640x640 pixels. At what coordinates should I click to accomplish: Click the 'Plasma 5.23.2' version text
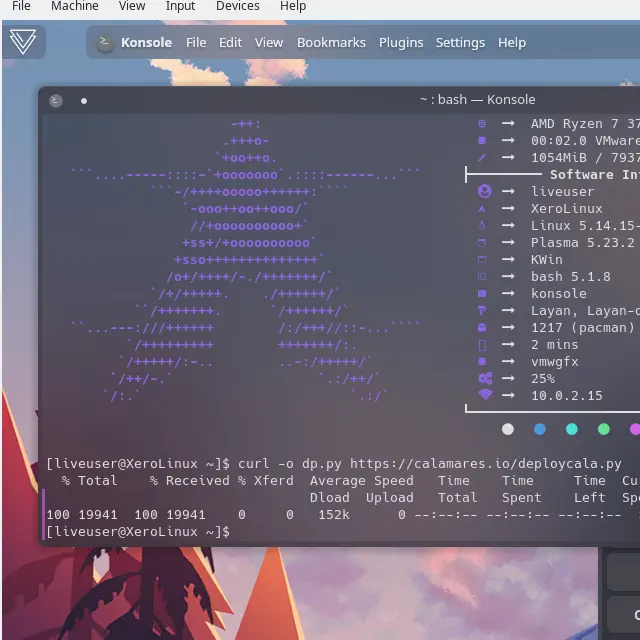(x=582, y=242)
